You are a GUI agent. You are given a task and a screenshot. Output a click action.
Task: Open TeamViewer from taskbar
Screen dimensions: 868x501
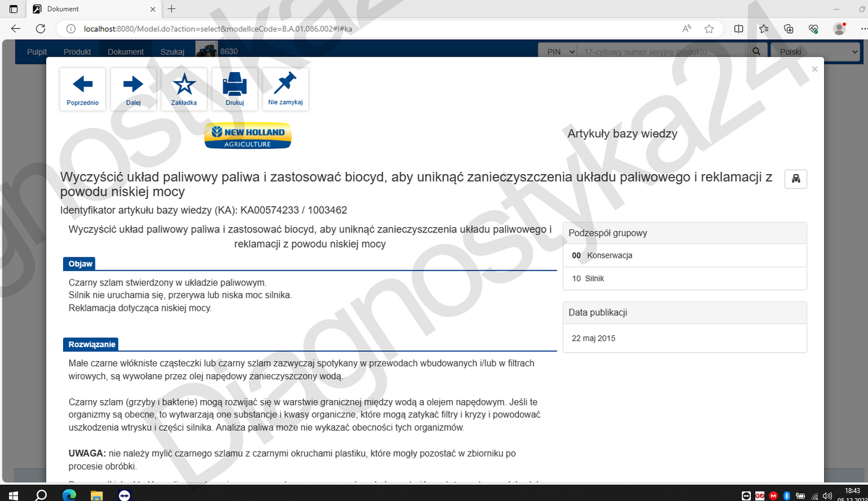(124, 495)
